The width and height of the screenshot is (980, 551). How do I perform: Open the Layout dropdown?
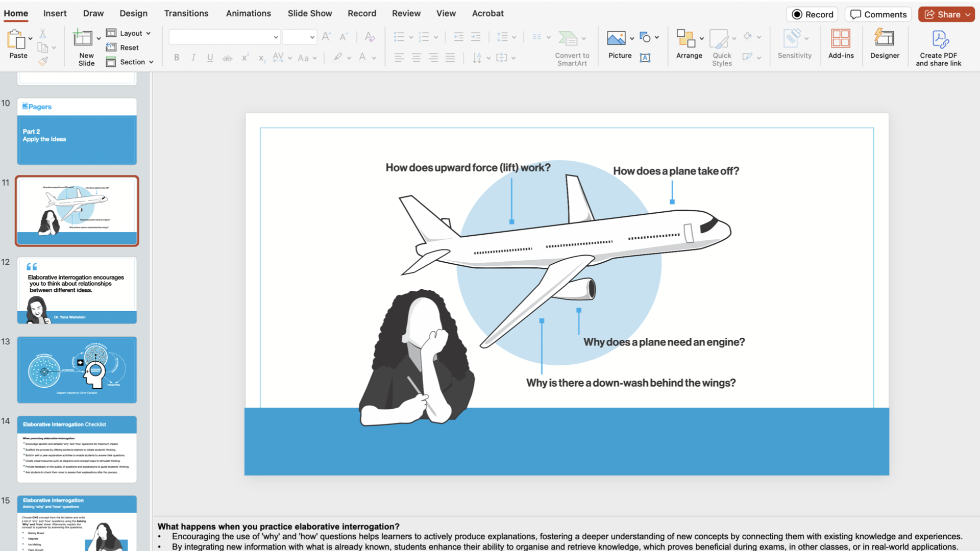[129, 33]
